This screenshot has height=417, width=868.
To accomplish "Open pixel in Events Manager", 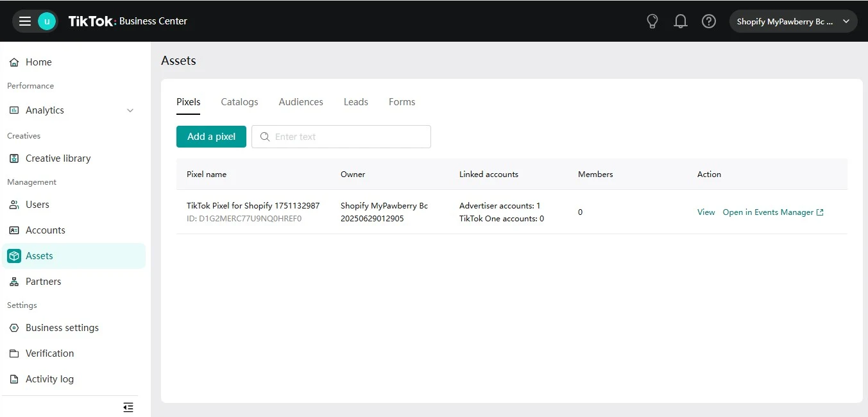I will coord(772,212).
